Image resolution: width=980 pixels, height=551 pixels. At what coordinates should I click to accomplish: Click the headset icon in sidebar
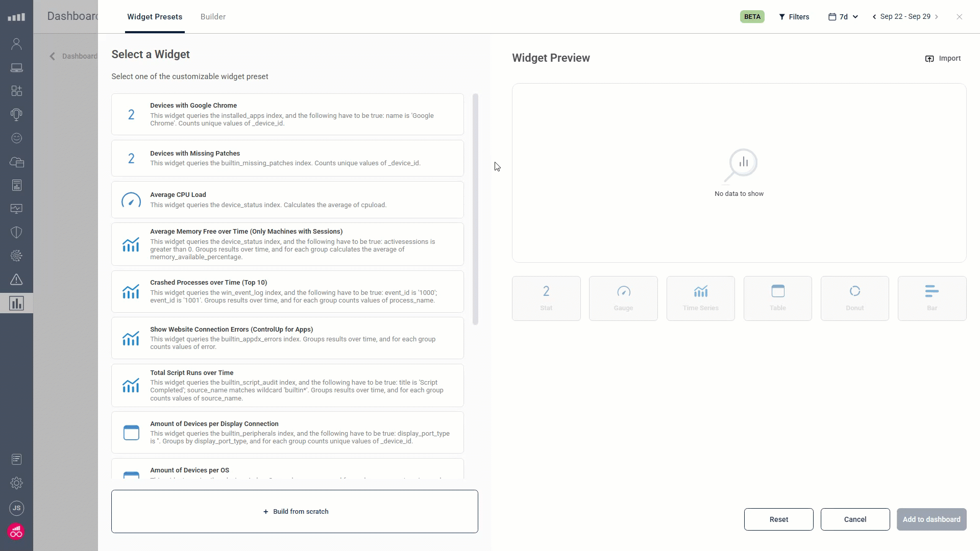pyautogui.click(x=16, y=114)
